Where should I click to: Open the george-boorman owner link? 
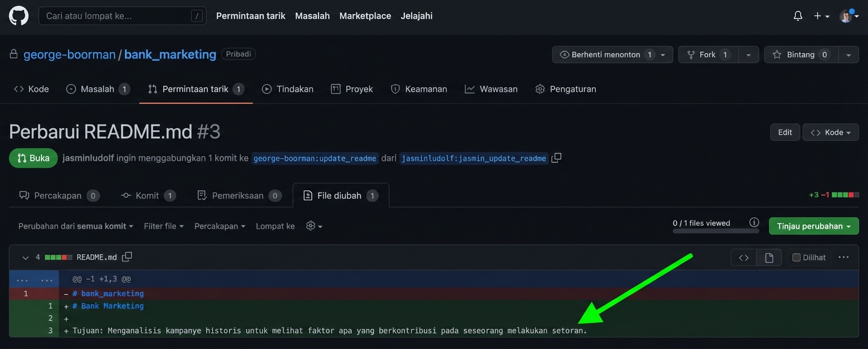[x=69, y=54]
